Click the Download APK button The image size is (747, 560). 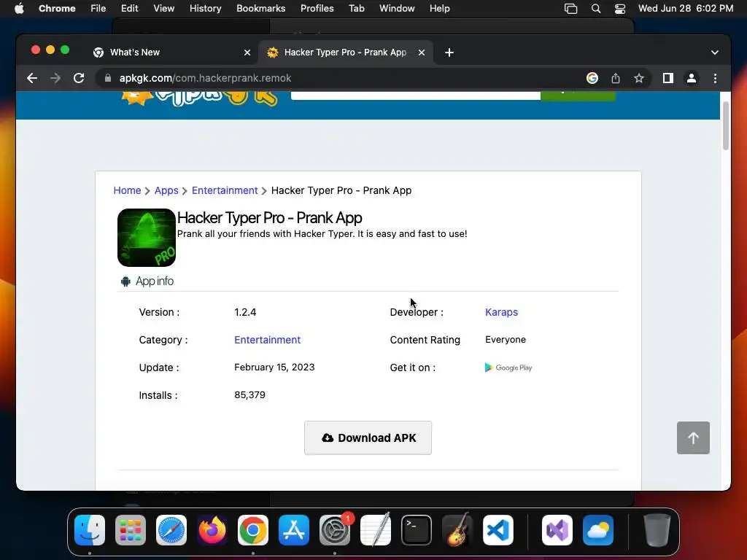point(368,437)
